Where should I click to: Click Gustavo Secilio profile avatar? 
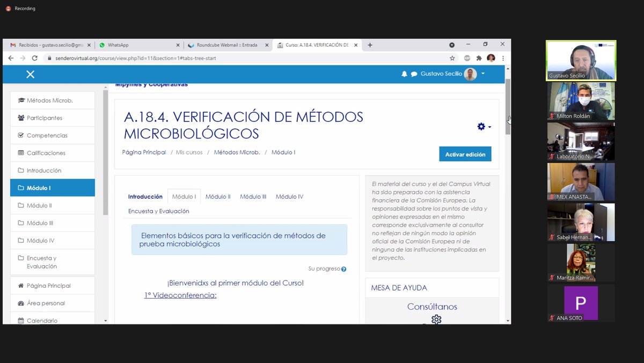(x=470, y=74)
